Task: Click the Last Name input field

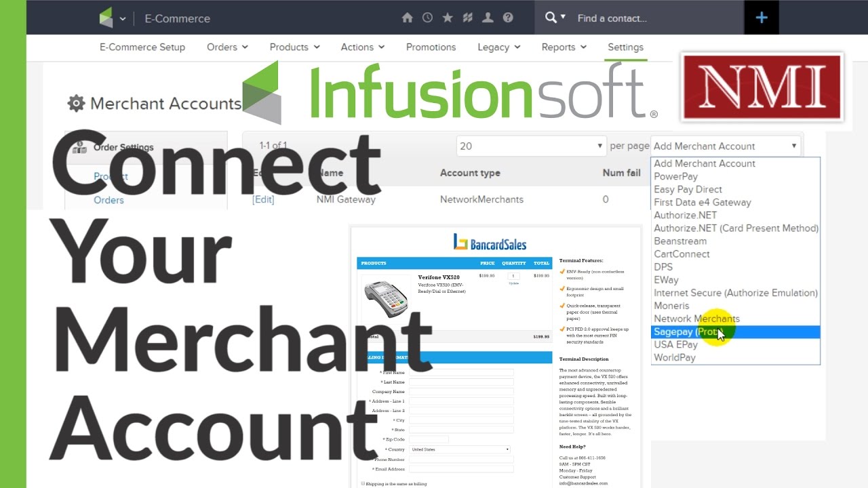Action: pos(461,382)
